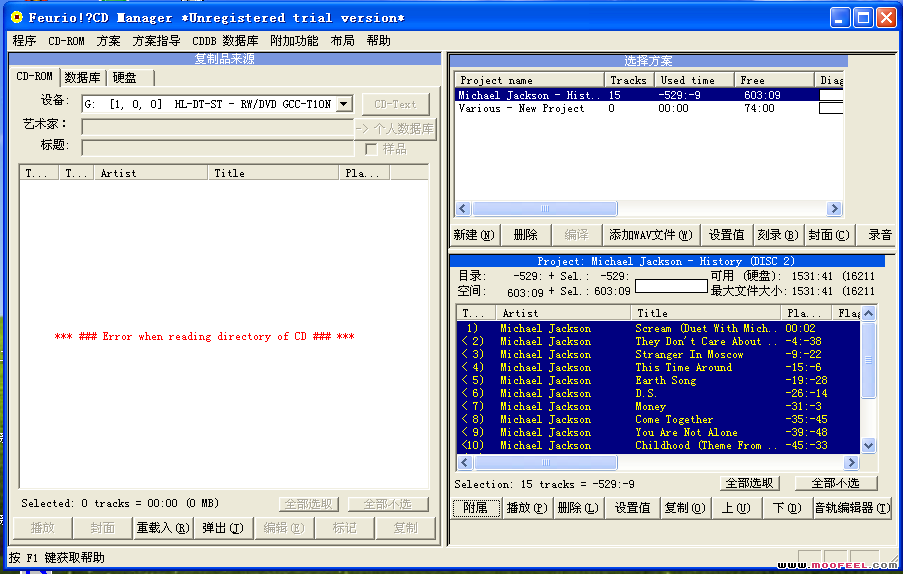This screenshot has width=903, height=574.
Task: Sort source list by Title column header
Action: click(x=273, y=173)
